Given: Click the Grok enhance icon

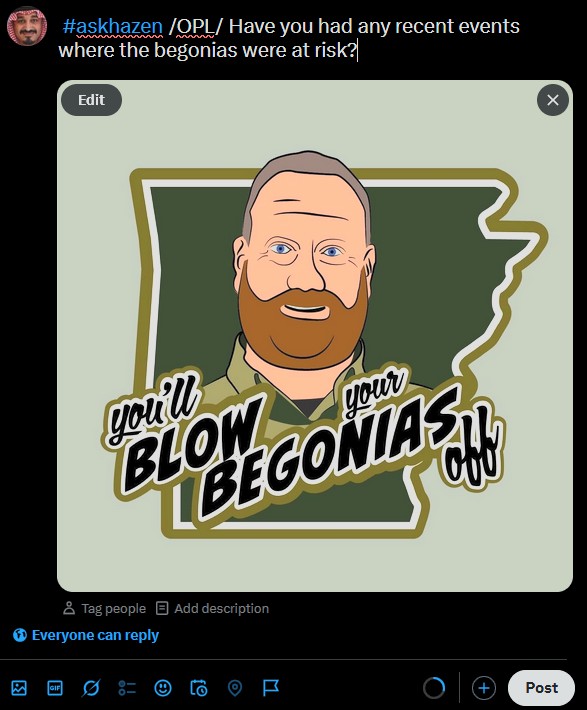Looking at the screenshot, I should pos(91,688).
